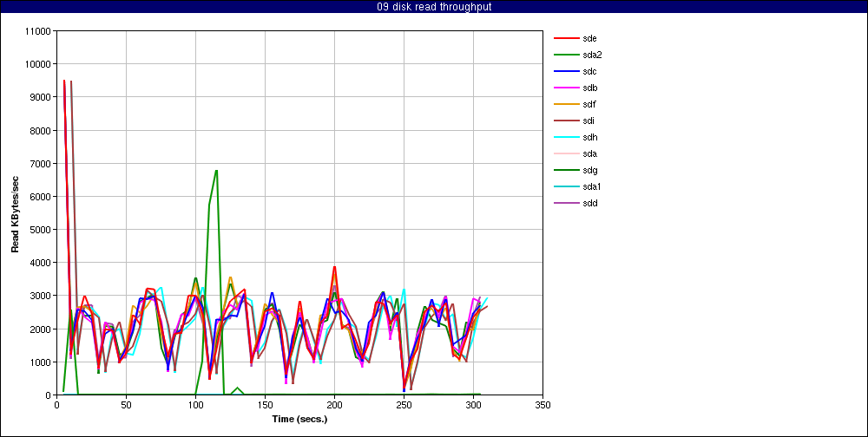Click the 11000 y-axis value
868x437 pixels.
(x=39, y=31)
